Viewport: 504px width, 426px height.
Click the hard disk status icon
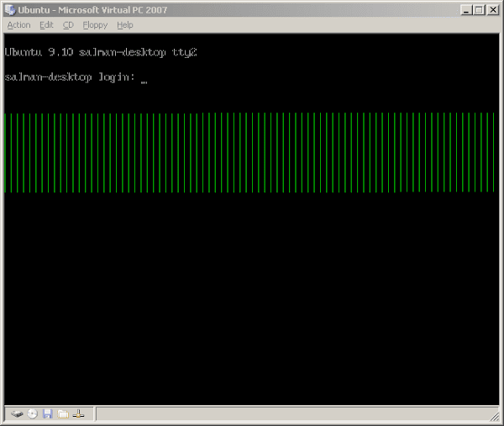17,413
